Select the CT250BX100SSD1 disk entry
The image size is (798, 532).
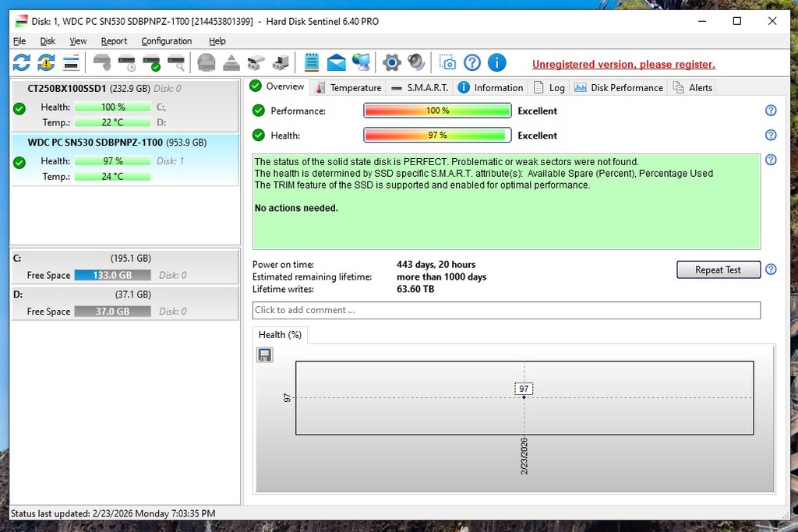pos(125,106)
